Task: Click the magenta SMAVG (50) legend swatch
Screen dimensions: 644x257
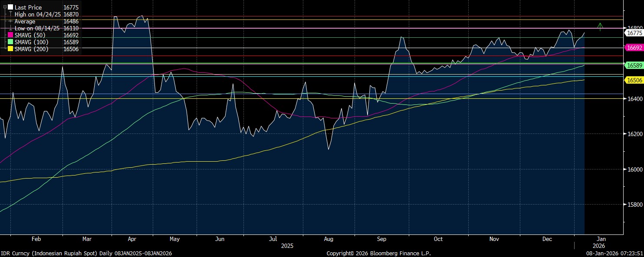Action: pos(10,35)
